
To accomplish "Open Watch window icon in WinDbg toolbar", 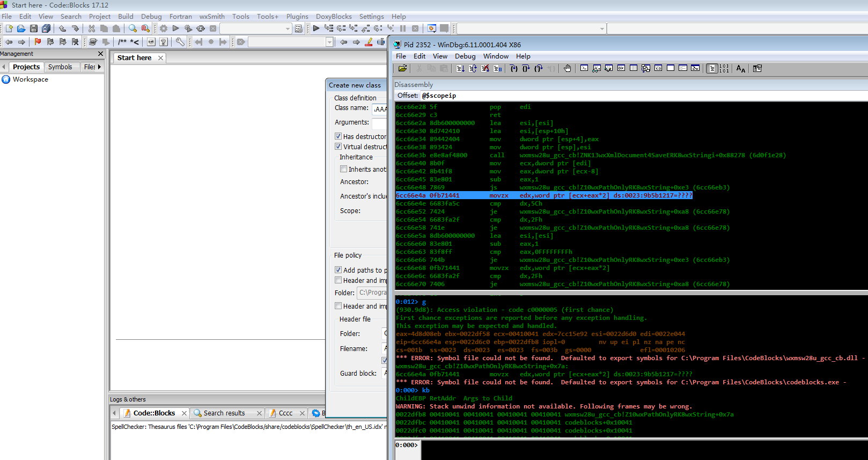I will click(597, 68).
